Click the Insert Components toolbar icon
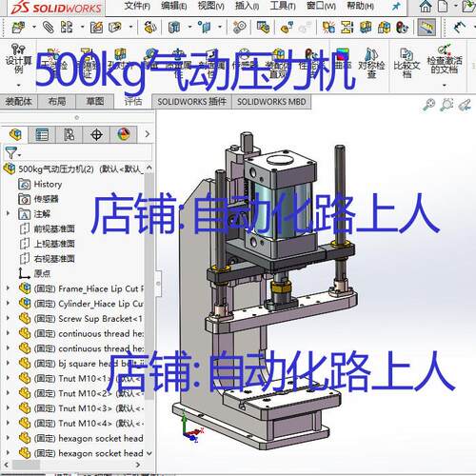The image size is (476, 476). click(18, 28)
